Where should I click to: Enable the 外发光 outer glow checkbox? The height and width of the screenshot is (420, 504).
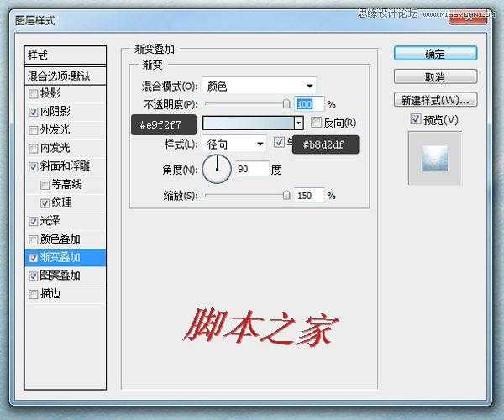[x=33, y=130]
